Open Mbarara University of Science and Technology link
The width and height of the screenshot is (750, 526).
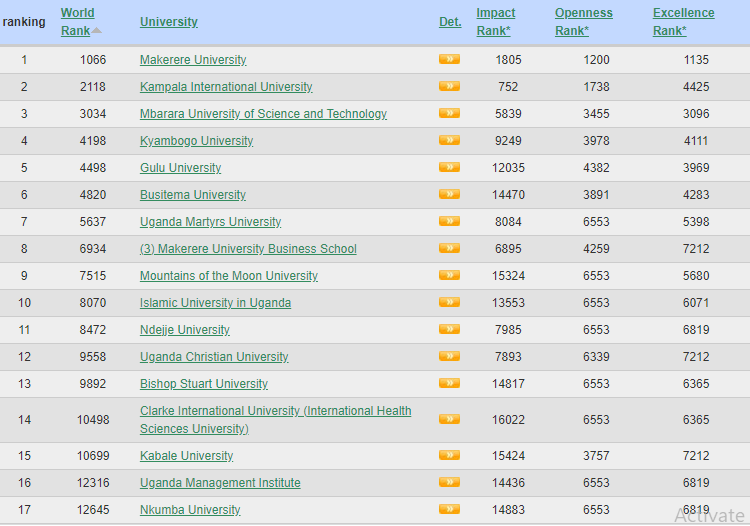click(x=263, y=114)
